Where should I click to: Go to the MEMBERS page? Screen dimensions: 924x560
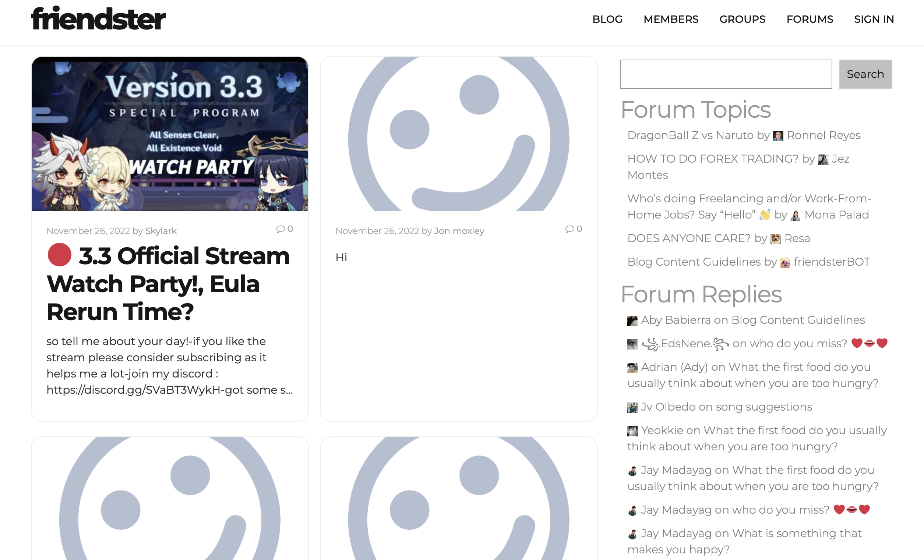[x=671, y=19]
